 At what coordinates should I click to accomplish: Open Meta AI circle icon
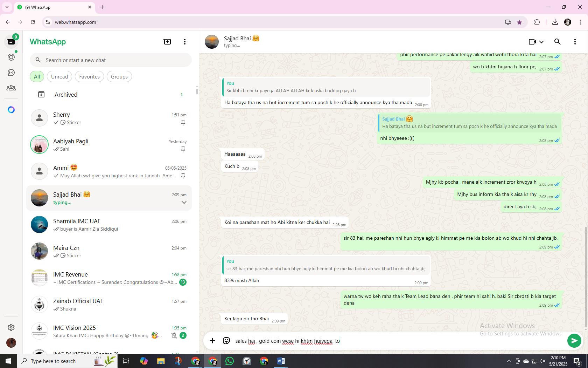point(11,110)
